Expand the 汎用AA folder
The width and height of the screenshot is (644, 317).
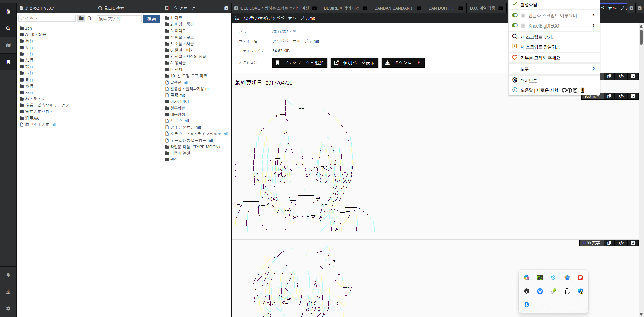29,118
